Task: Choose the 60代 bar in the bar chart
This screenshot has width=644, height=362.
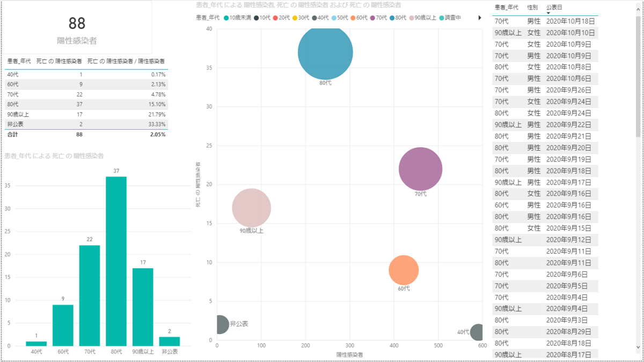Action: click(x=63, y=325)
